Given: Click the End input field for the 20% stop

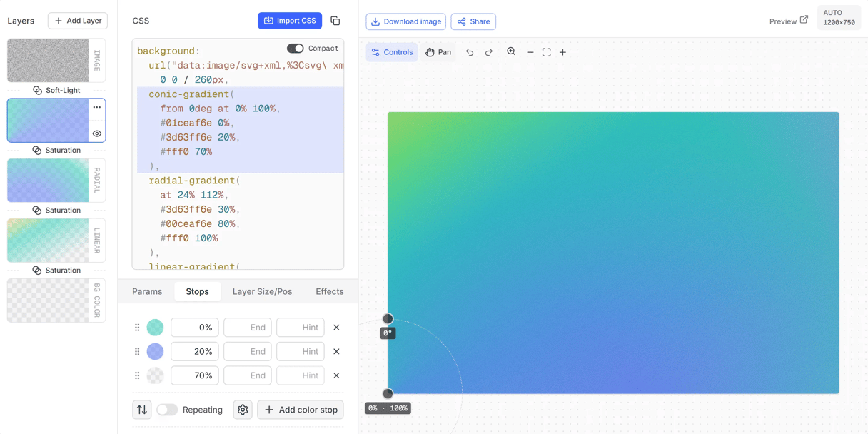Looking at the screenshot, I should (x=248, y=351).
